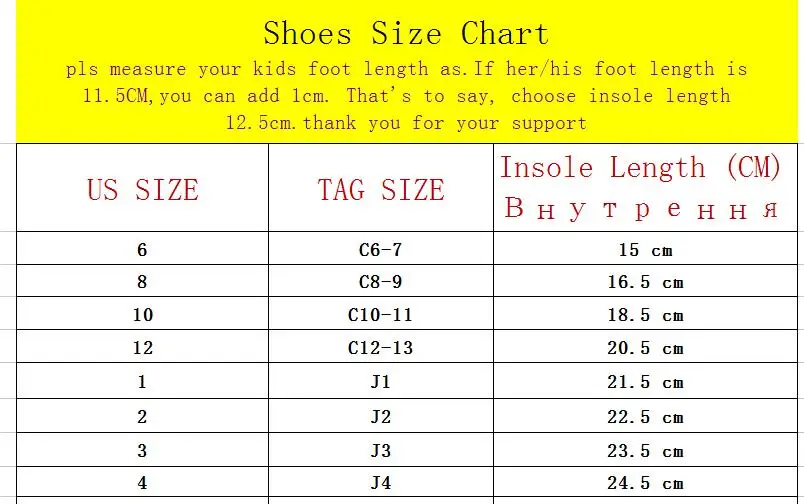Viewport: 804px width, 504px height.
Task: Select the cell with tag size C6-7
Action: pyautogui.click(x=380, y=249)
